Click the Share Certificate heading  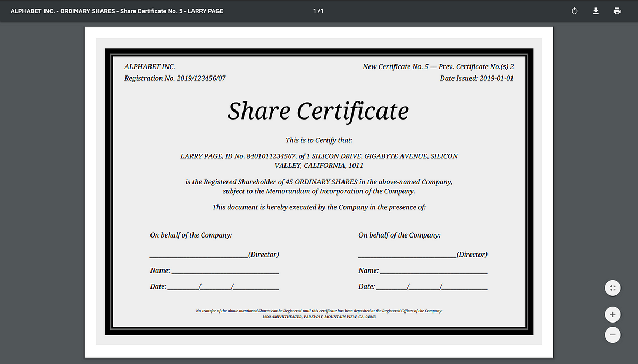[x=318, y=111]
